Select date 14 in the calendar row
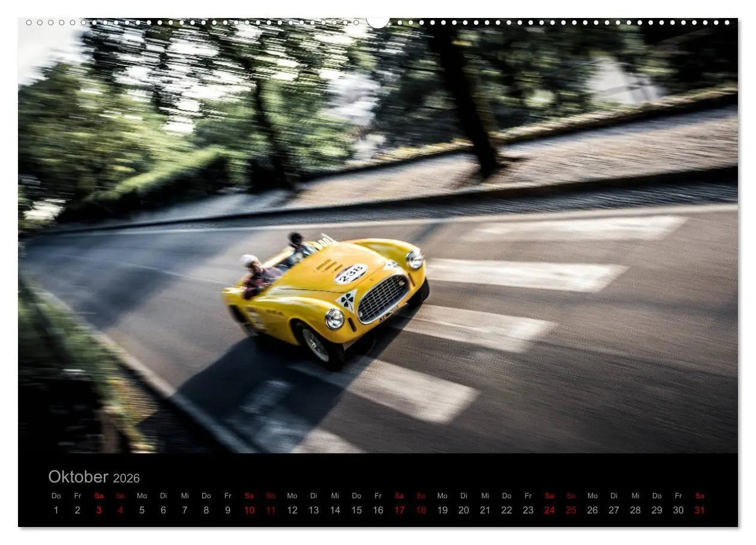This screenshot has width=756, height=545. point(335,510)
